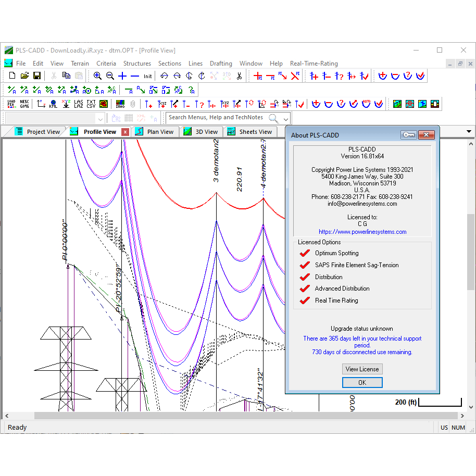
Task: Click the Zoom In magnifier icon
Action: tap(97, 76)
